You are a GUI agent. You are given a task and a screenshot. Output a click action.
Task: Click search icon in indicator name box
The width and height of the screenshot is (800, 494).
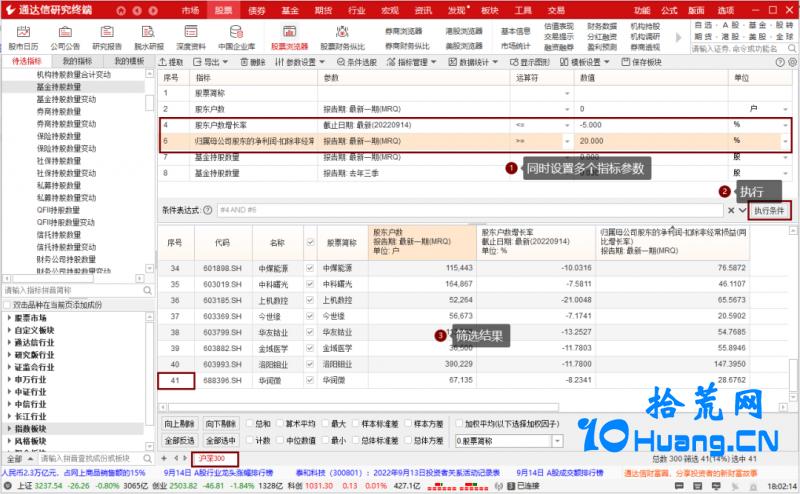(147, 290)
